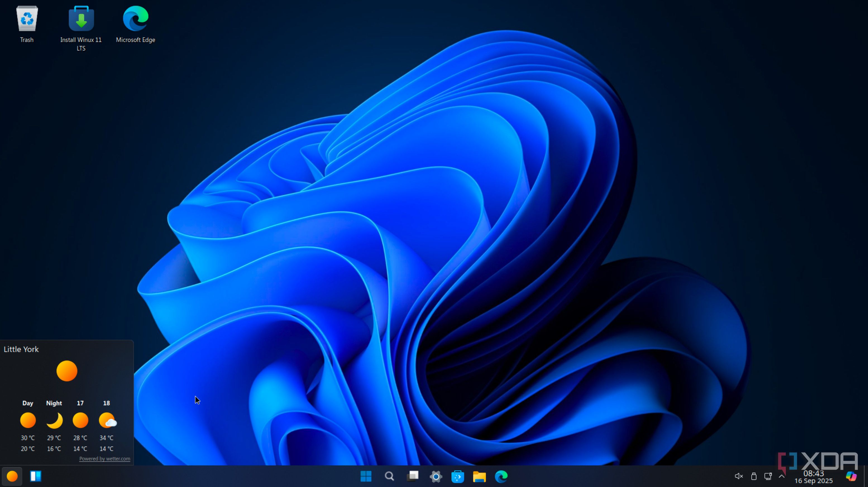Click the 16 Sep 2025 date

(x=813, y=481)
